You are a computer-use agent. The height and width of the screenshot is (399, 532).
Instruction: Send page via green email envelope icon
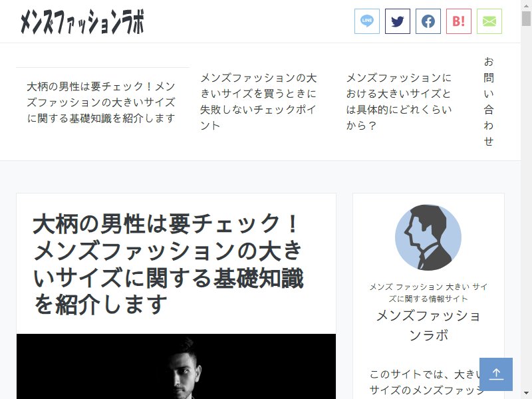[x=489, y=21]
